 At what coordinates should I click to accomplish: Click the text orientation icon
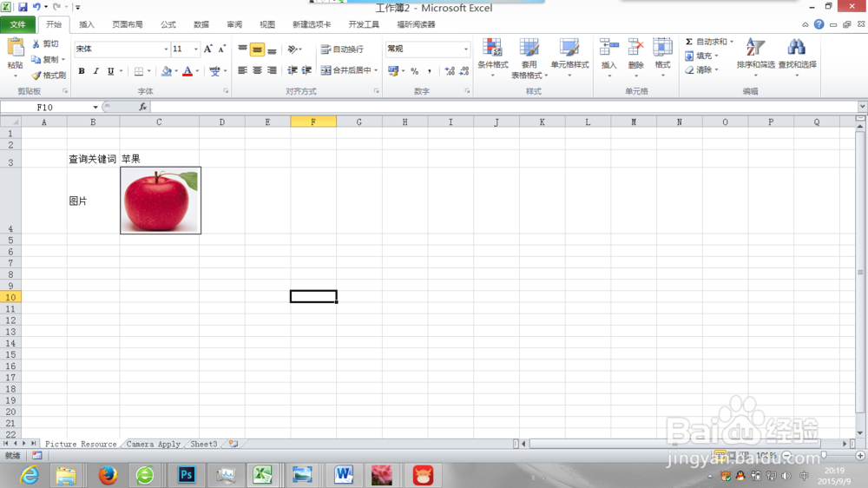pos(293,49)
